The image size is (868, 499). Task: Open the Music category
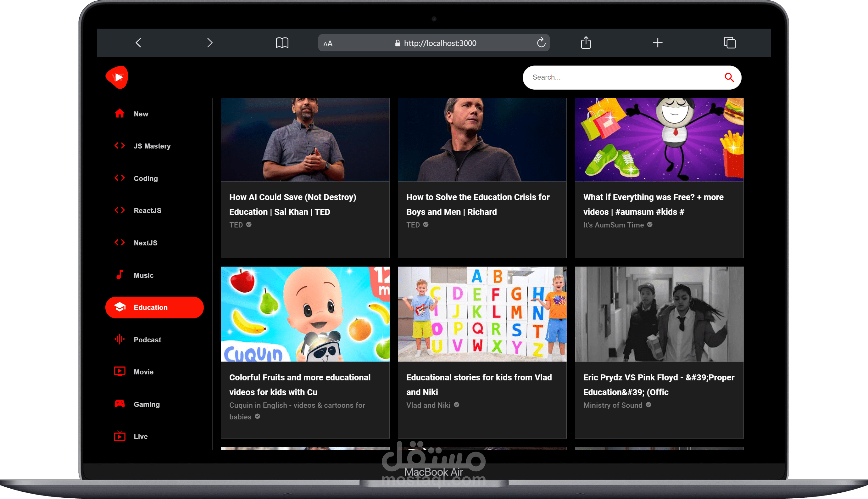pos(143,275)
